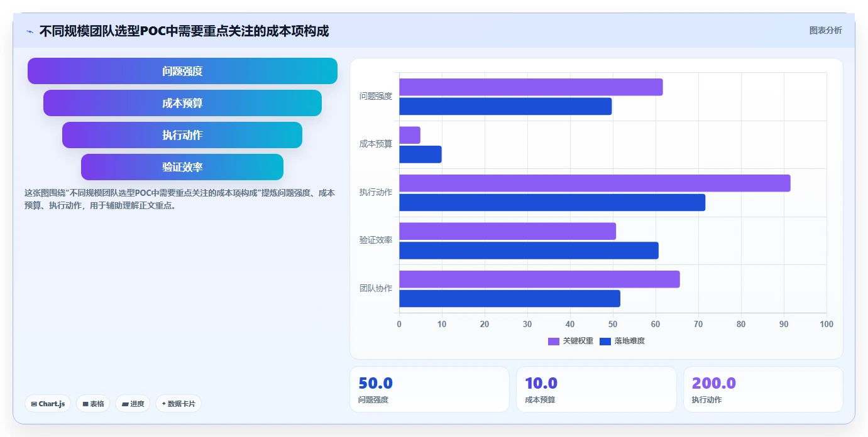Click the 图表分析 label in header

[825, 30]
